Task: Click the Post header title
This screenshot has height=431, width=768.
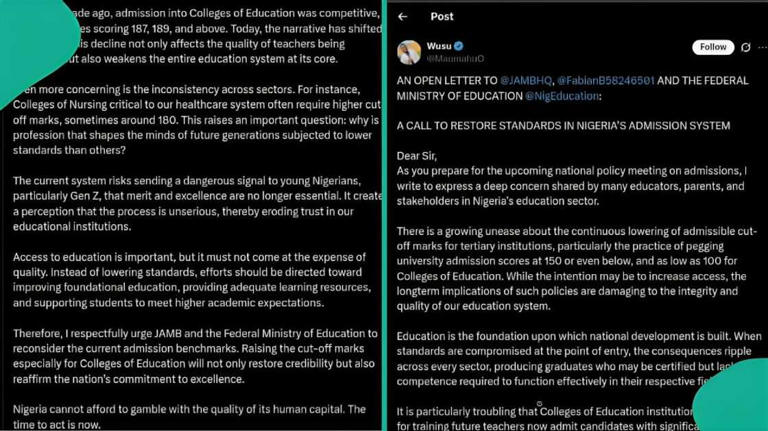Action: (442, 17)
